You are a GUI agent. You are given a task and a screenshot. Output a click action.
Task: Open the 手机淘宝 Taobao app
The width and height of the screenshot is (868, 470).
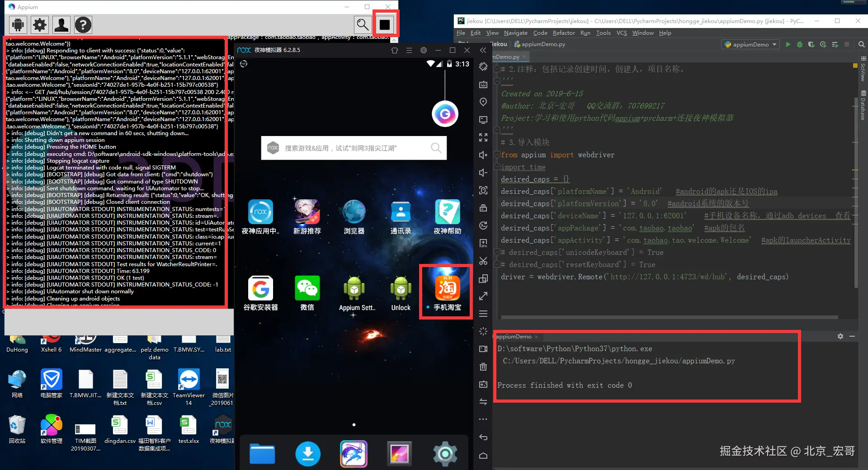[448, 293]
